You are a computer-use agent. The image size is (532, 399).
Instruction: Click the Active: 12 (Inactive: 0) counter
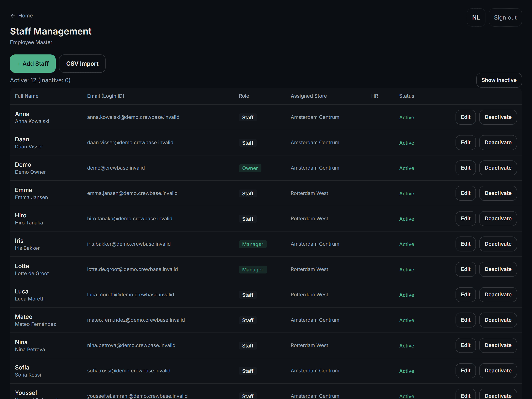(40, 80)
